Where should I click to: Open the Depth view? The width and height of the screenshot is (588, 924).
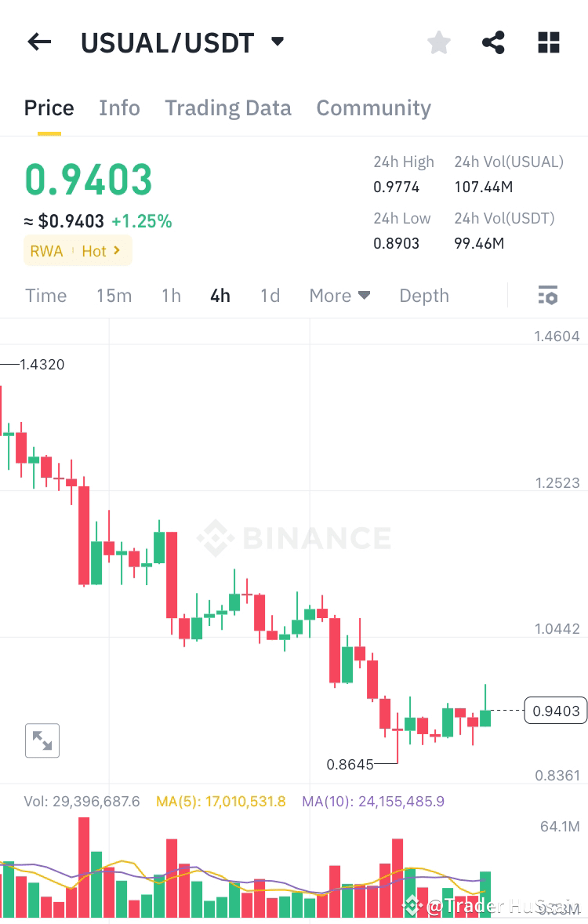[423, 295]
